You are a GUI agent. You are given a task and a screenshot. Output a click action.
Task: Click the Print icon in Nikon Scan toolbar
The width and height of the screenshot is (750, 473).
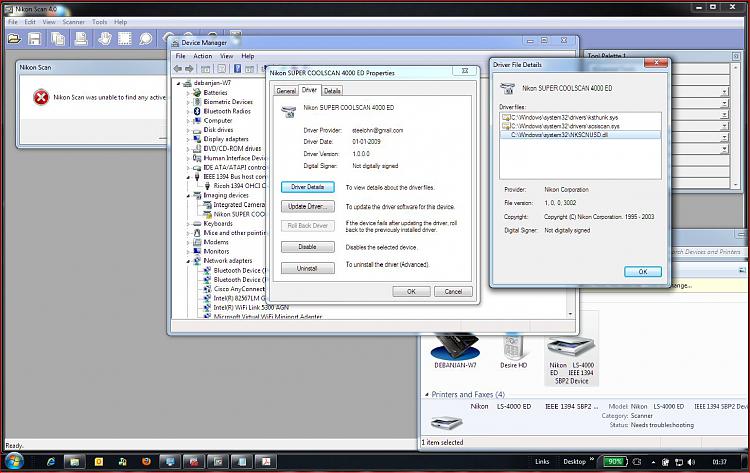[x=81, y=39]
